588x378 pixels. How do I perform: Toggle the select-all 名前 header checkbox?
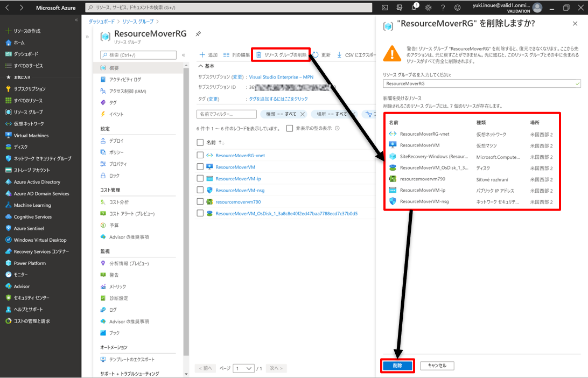point(200,143)
